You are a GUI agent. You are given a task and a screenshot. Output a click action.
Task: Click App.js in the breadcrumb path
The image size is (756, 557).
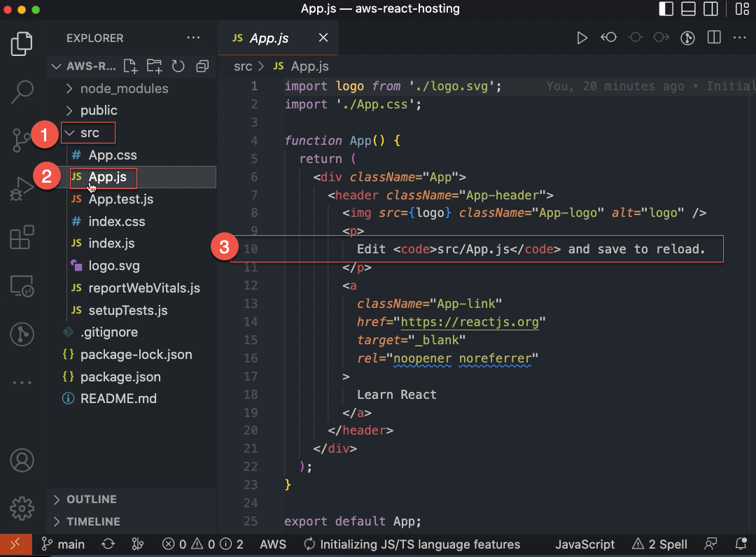click(309, 66)
